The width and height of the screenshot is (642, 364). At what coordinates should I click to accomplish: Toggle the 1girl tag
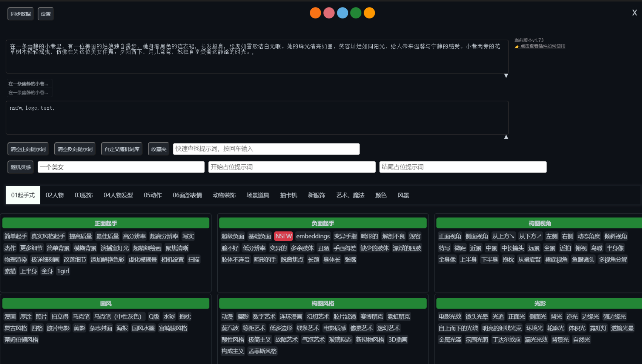[x=63, y=271]
